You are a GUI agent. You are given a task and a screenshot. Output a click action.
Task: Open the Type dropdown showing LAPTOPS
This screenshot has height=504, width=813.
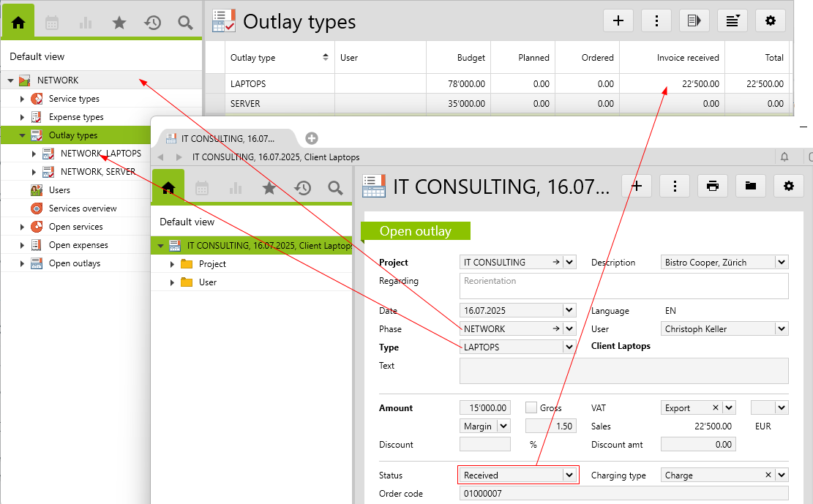pyautogui.click(x=569, y=347)
